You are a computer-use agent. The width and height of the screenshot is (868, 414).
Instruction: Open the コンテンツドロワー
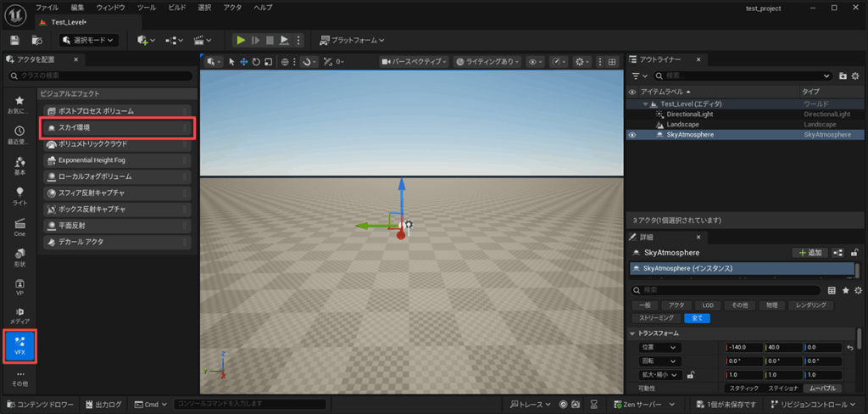click(x=41, y=404)
